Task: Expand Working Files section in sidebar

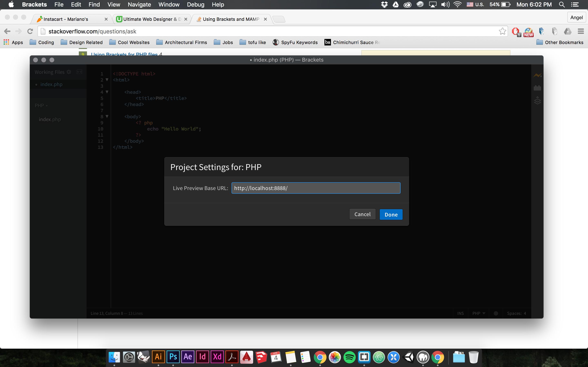Action: click(x=49, y=72)
